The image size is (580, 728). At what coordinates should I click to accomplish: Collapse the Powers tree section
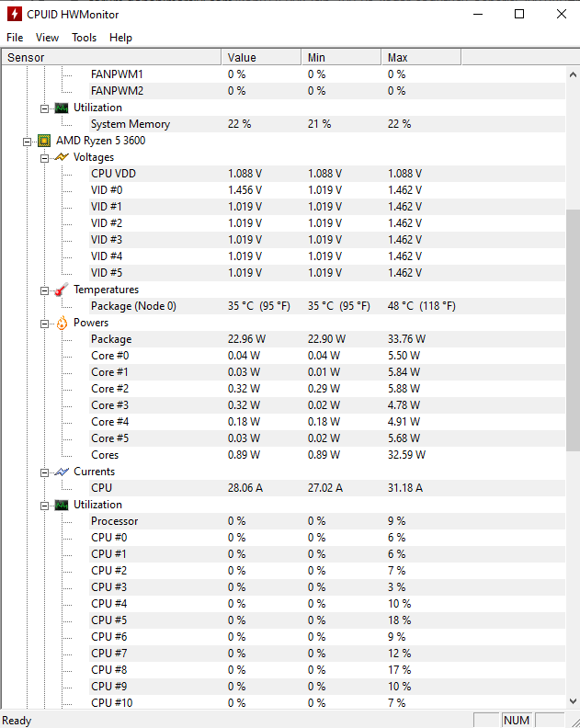point(45,323)
